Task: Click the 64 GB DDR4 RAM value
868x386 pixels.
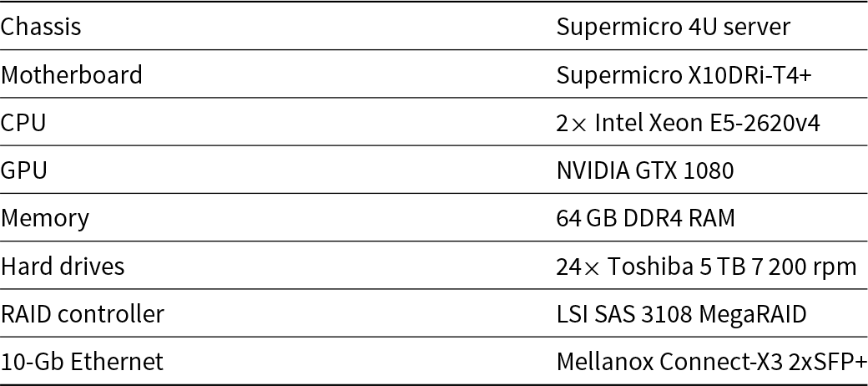Action: pos(646,218)
